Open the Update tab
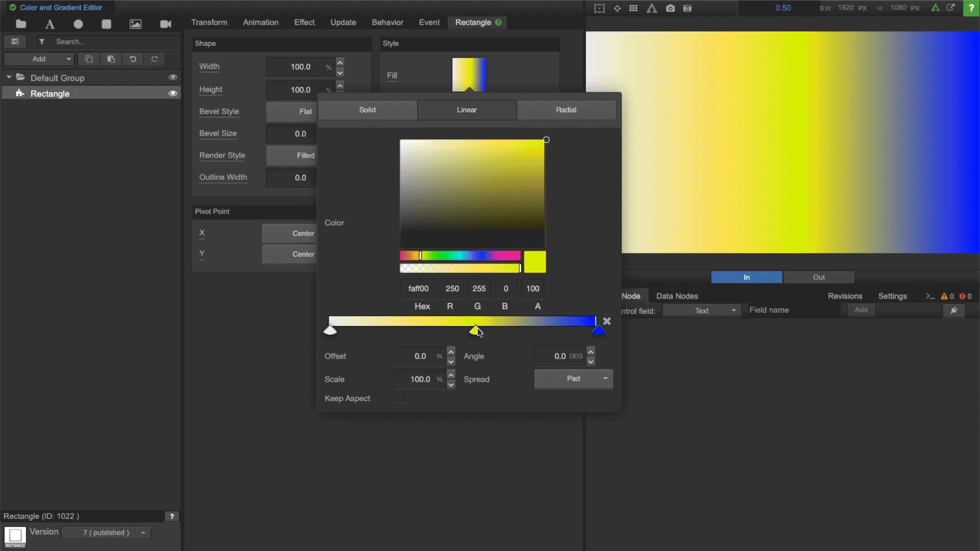The height and width of the screenshot is (551, 980). pos(343,22)
